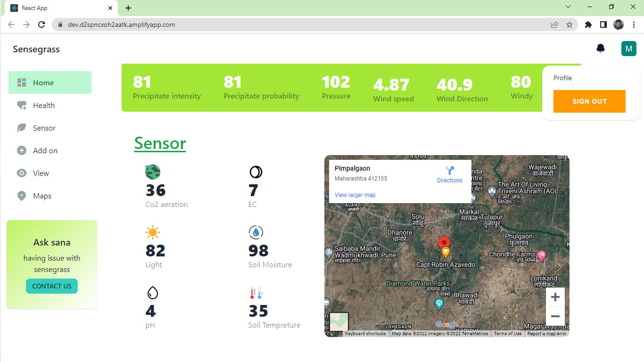The image size is (644, 362).
Task: Select Add on from the sidebar
Action: tap(45, 151)
